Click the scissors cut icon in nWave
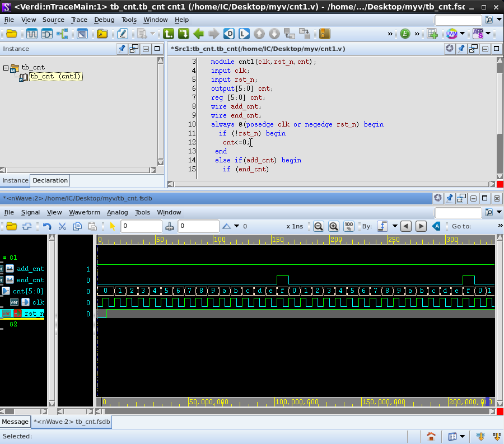This screenshot has height=444, width=504. [x=62, y=226]
